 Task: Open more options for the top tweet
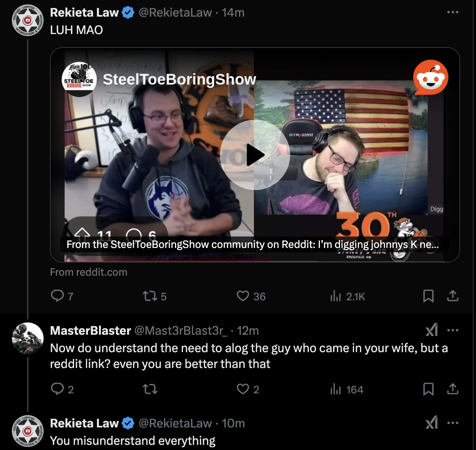[x=453, y=12]
